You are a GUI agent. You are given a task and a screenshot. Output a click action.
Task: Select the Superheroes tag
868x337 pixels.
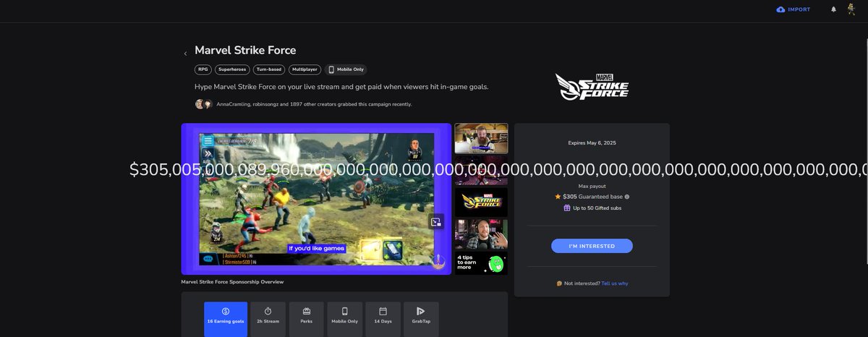click(231, 69)
